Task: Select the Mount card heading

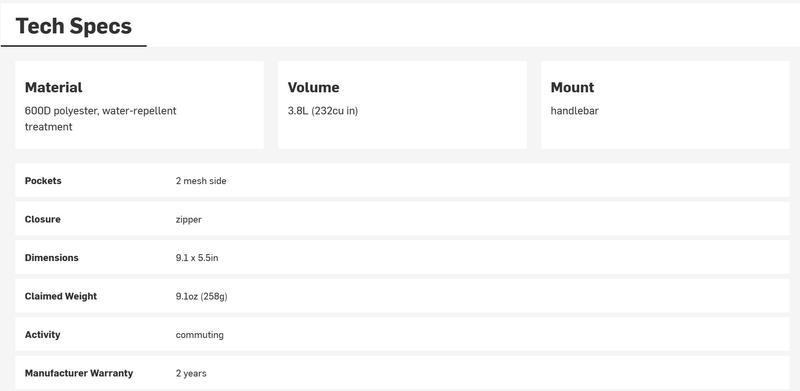Action: tap(572, 87)
